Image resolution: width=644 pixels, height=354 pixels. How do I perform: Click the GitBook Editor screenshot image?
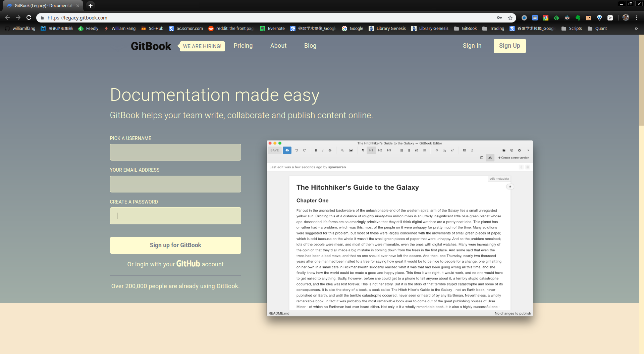pos(399,228)
